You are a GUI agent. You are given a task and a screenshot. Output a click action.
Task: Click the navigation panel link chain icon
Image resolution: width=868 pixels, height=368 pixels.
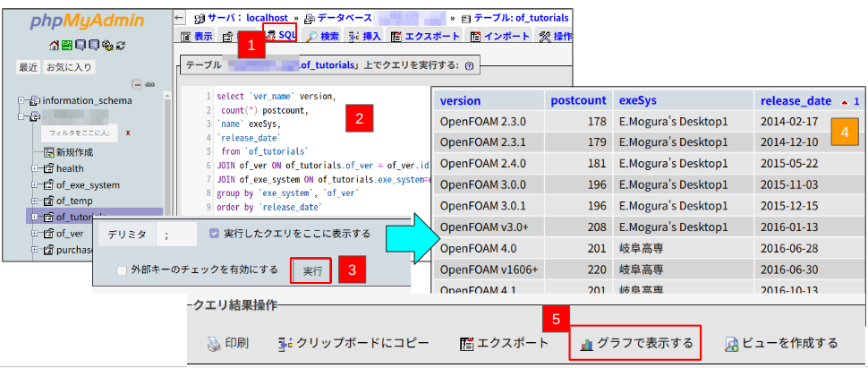click(149, 83)
